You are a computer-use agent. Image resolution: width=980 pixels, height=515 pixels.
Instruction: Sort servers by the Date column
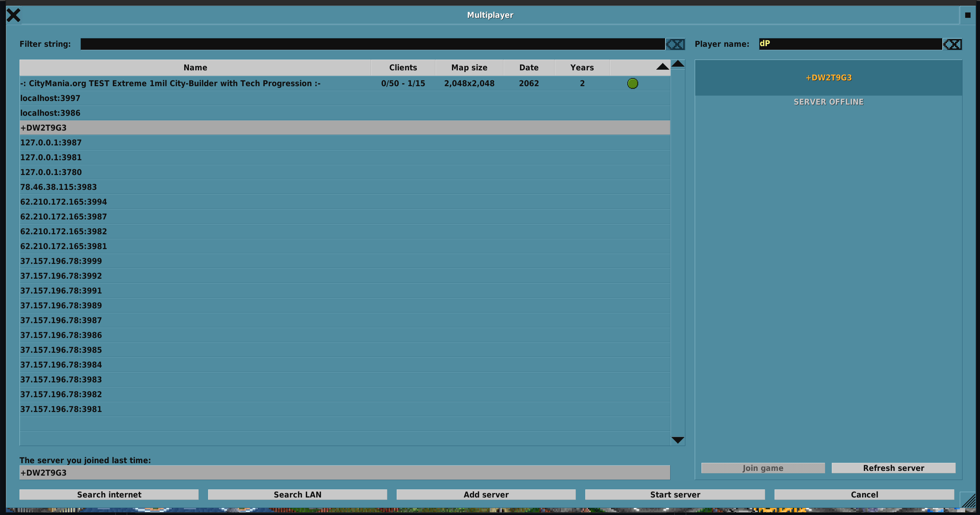coord(529,67)
